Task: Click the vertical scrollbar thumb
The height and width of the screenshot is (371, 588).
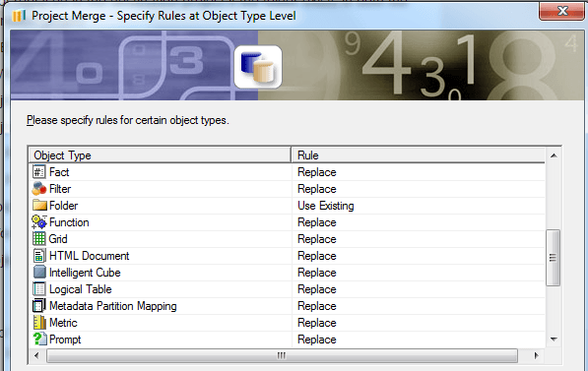Action: click(554, 258)
